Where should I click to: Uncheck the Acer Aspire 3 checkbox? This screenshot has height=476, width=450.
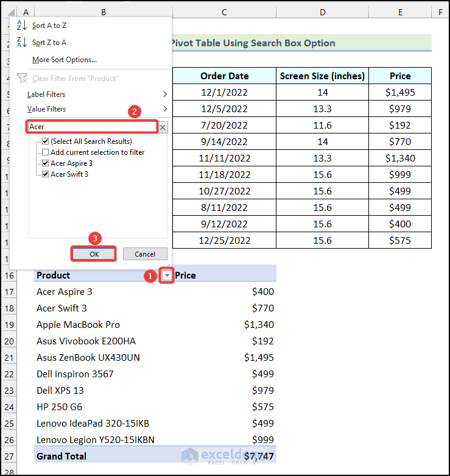pyautogui.click(x=46, y=163)
